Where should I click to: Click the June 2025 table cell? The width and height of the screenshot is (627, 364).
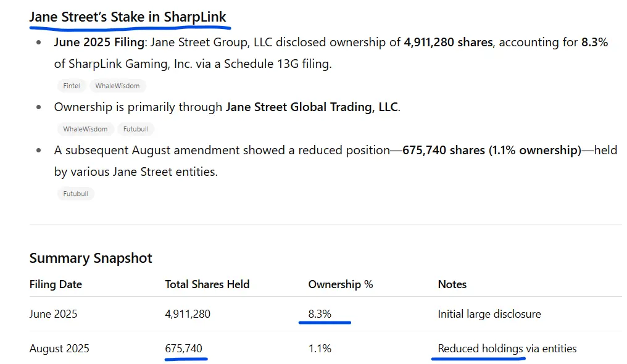click(x=53, y=314)
